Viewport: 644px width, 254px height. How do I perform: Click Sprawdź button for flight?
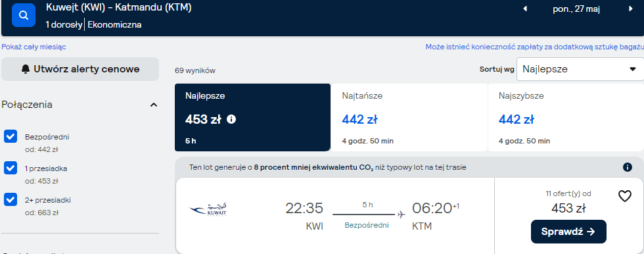tap(568, 232)
